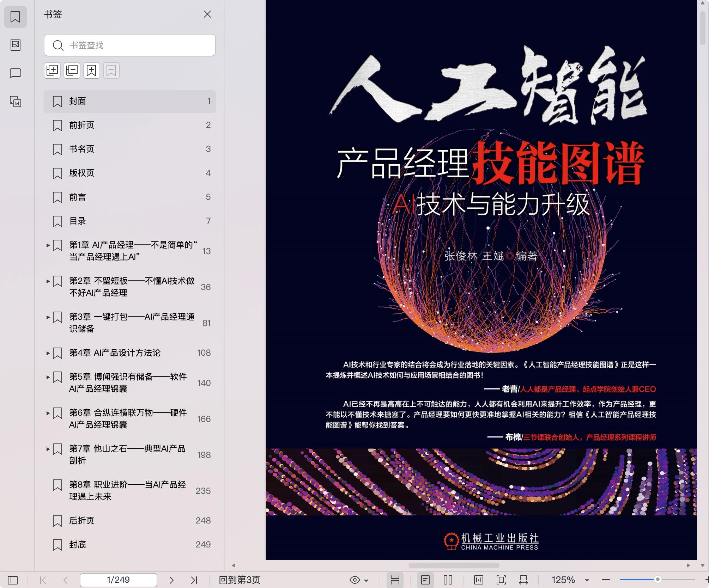This screenshot has height=588, width=709.
Task: Click the scroll down arrow
Action: click(x=703, y=565)
